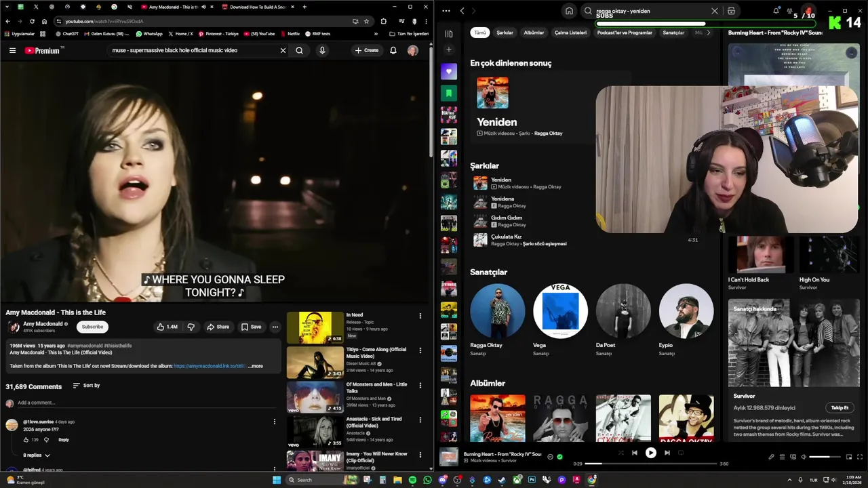868x488 pixels.
Task: Select the 'Şarkılar' filter in Spotify
Action: (x=505, y=33)
